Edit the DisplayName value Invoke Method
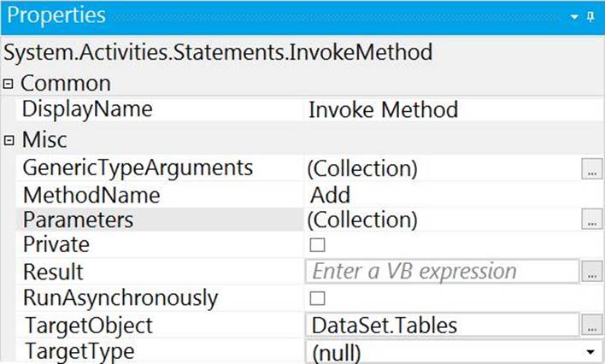The height and width of the screenshot is (364, 605). [x=382, y=109]
